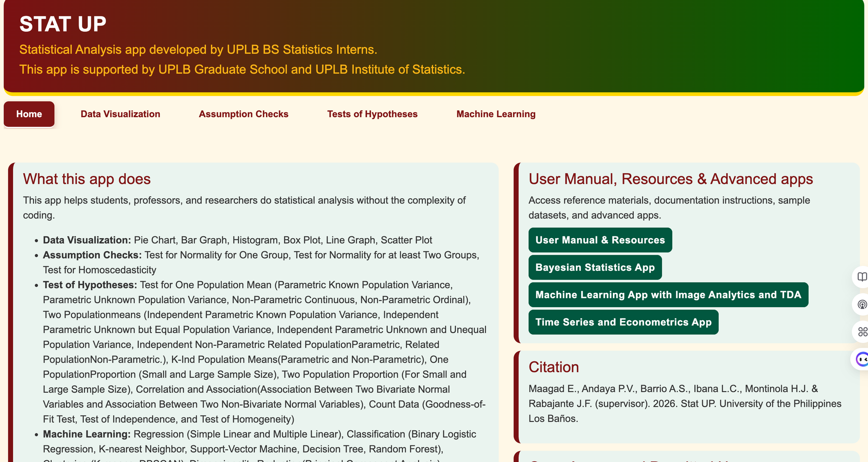Click the "Access reference materials" description text
This screenshot has height=462, width=868.
tap(669, 208)
